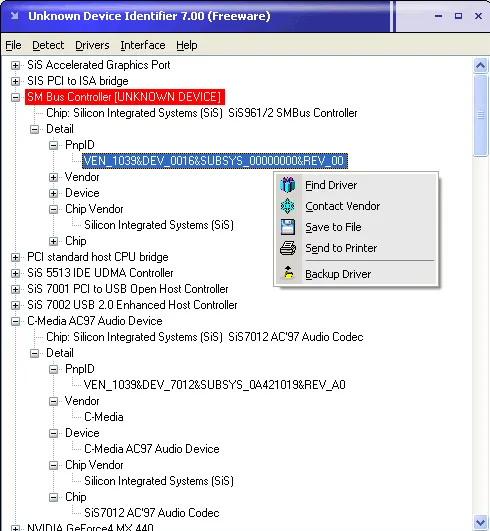The width and height of the screenshot is (490, 531).
Task: Open the Detect menu
Action: (x=48, y=45)
